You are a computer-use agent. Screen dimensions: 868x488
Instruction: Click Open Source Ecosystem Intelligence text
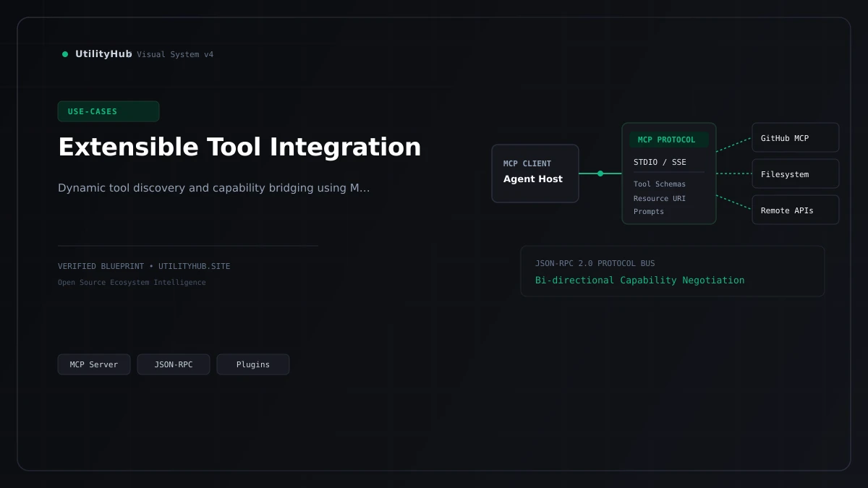(132, 283)
